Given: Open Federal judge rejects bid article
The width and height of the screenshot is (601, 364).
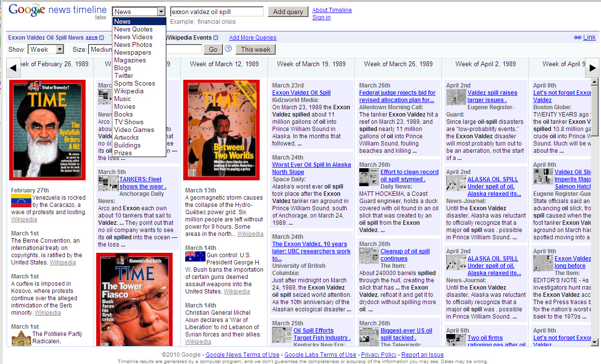Looking at the screenshot, I should tap(397, 96).
